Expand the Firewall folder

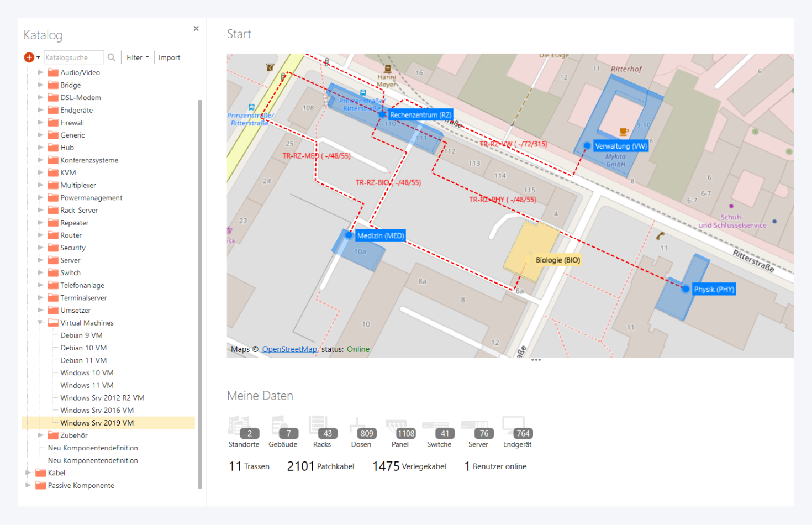[x=40, y=123]
